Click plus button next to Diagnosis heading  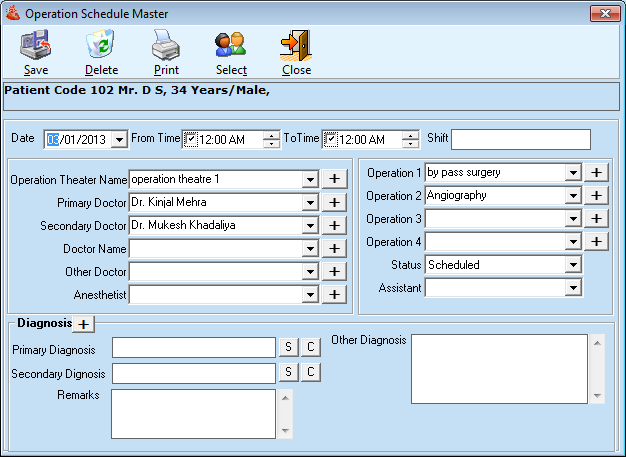point(84,324)
